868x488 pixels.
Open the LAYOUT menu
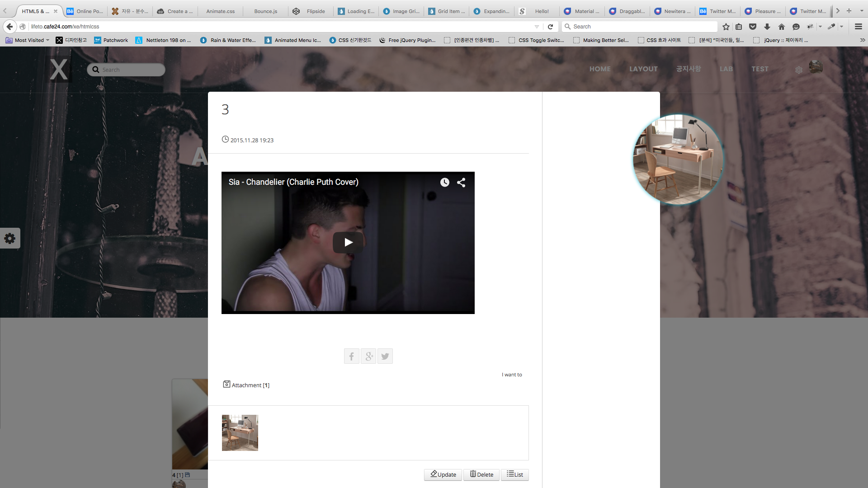coord(643,69)
